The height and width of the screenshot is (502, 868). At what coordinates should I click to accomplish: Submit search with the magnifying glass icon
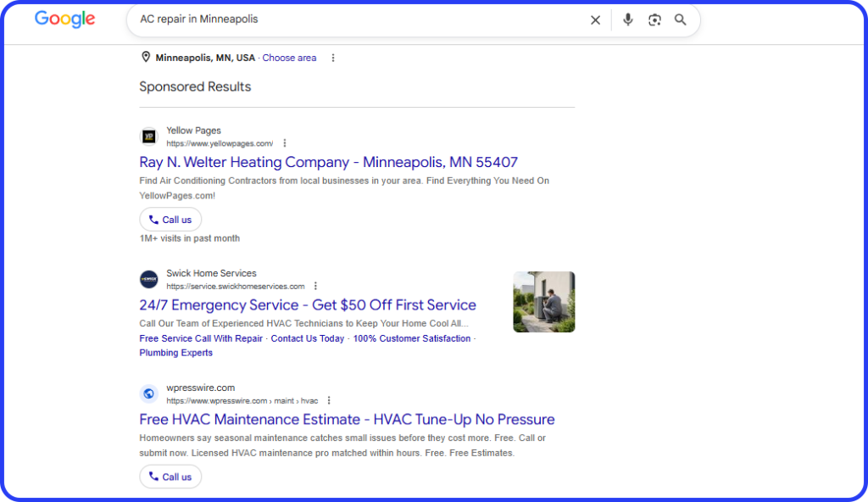681,20
